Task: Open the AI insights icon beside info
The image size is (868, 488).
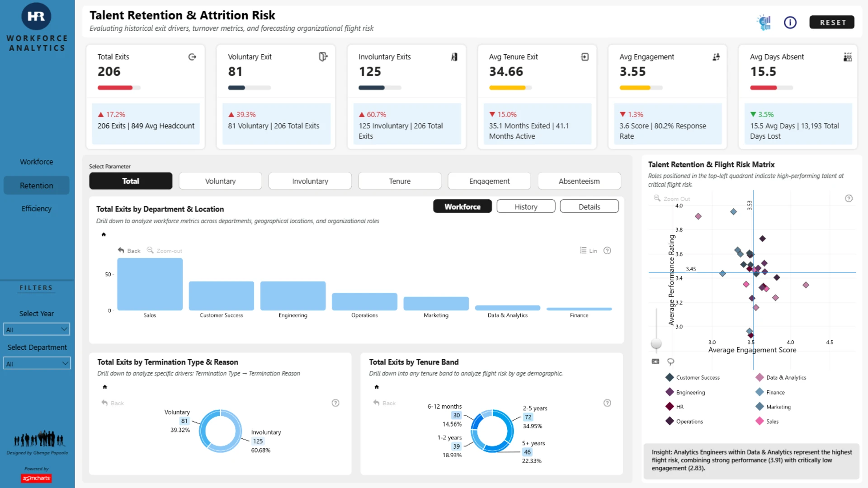Action: click(x=764, y=22)
